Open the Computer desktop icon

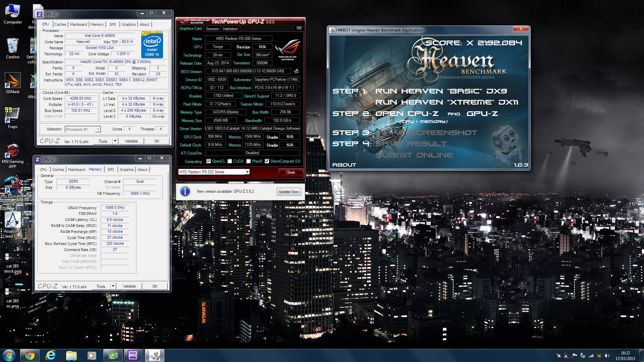tap(12, 14)
